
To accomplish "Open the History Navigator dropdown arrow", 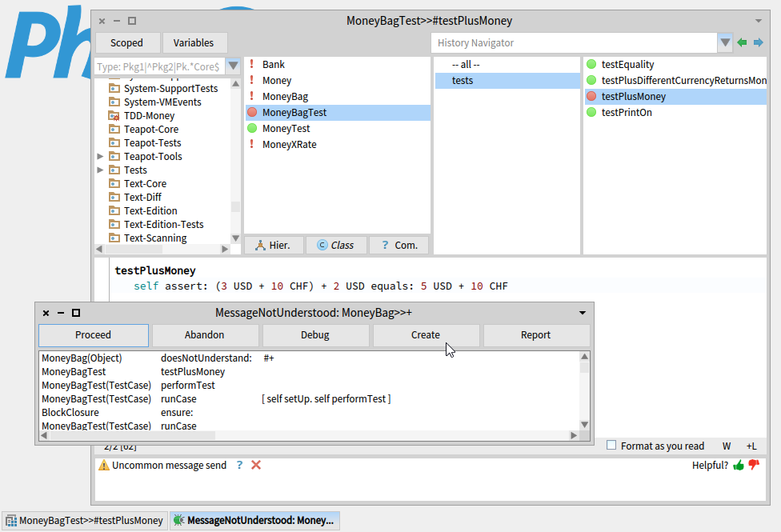I will 725,43.
